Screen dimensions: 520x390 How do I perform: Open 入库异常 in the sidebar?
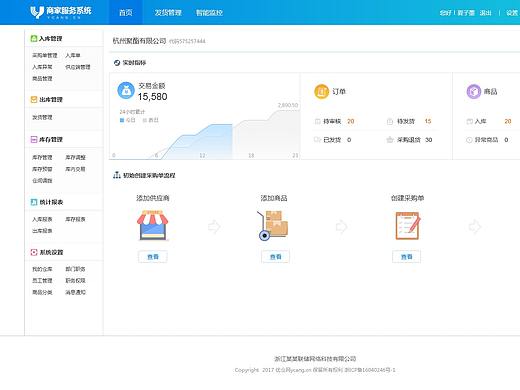click(42, 67)
